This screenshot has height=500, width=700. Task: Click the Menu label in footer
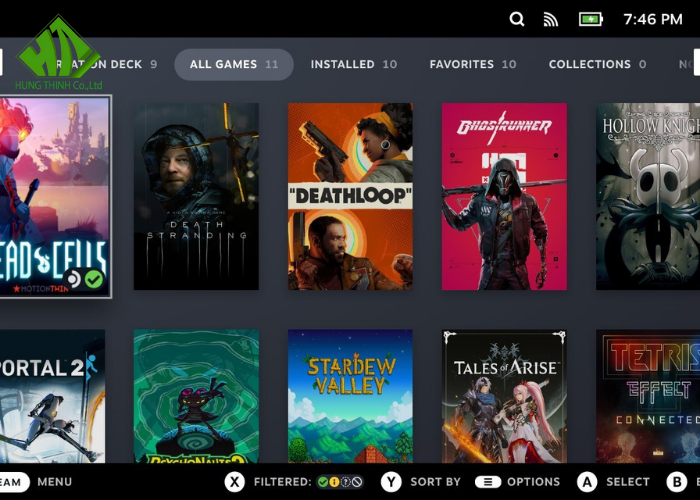click(x=54, y=482)
